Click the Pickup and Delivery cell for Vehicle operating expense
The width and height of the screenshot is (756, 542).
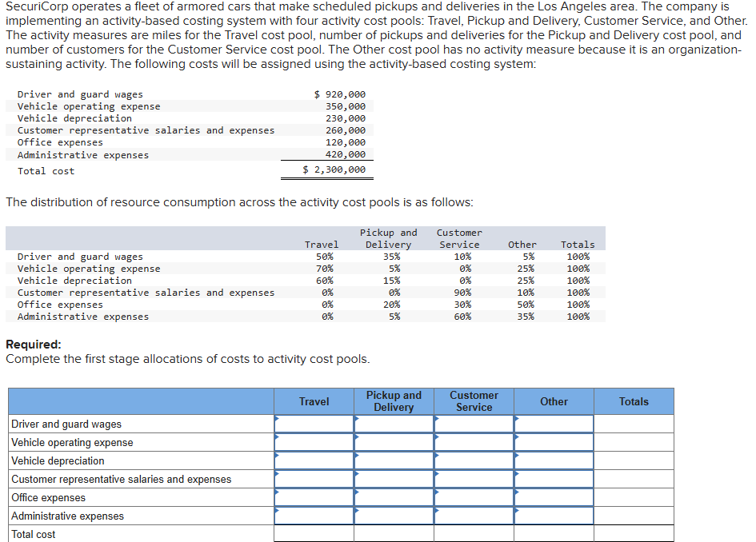(x=394, y=442)
